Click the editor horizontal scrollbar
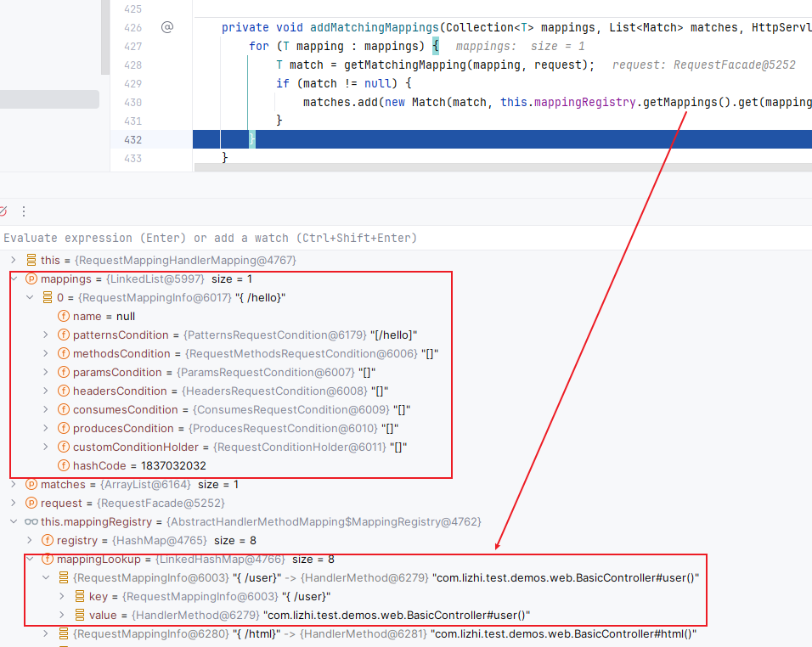Image resolution: width=812 pixels, height=647 pixels. point(503,167)
